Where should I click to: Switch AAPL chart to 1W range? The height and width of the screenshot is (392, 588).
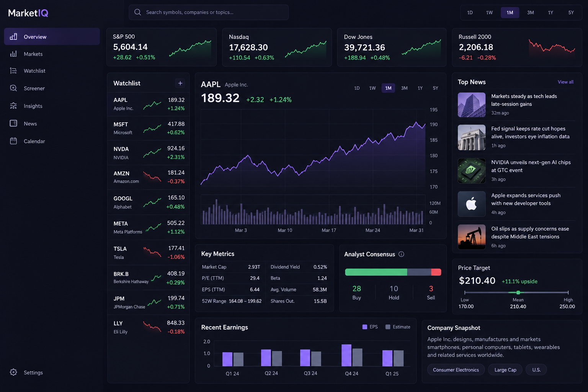tap(372, 88)
